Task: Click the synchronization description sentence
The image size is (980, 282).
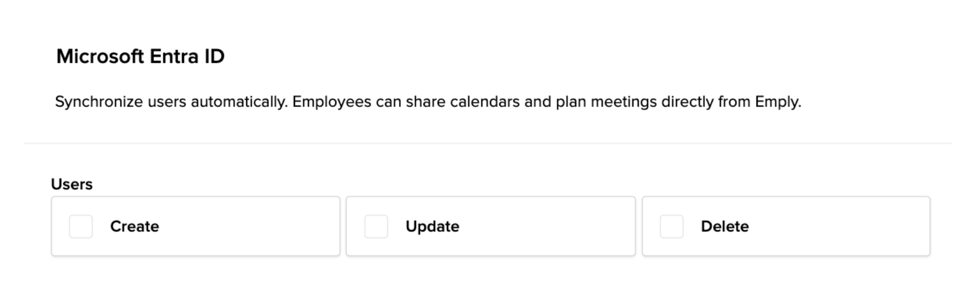Action: 428,102
